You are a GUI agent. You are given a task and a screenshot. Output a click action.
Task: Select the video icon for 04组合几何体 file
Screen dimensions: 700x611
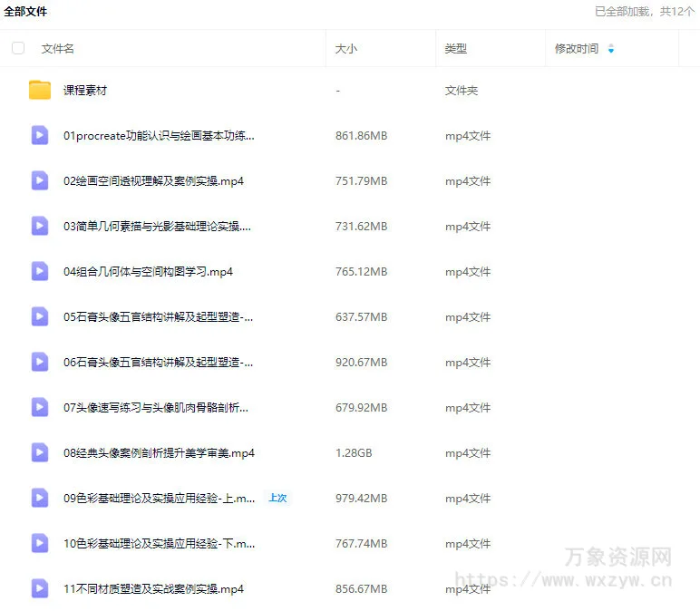(x=40, y=271)
